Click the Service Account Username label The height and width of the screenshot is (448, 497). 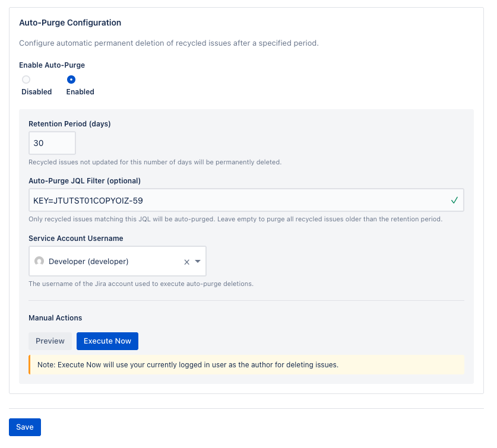(75, 238)
